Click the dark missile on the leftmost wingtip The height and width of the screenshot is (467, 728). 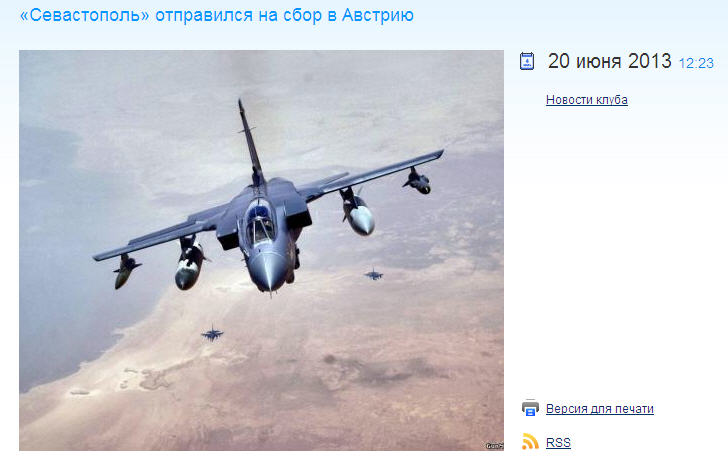point(125,272)
